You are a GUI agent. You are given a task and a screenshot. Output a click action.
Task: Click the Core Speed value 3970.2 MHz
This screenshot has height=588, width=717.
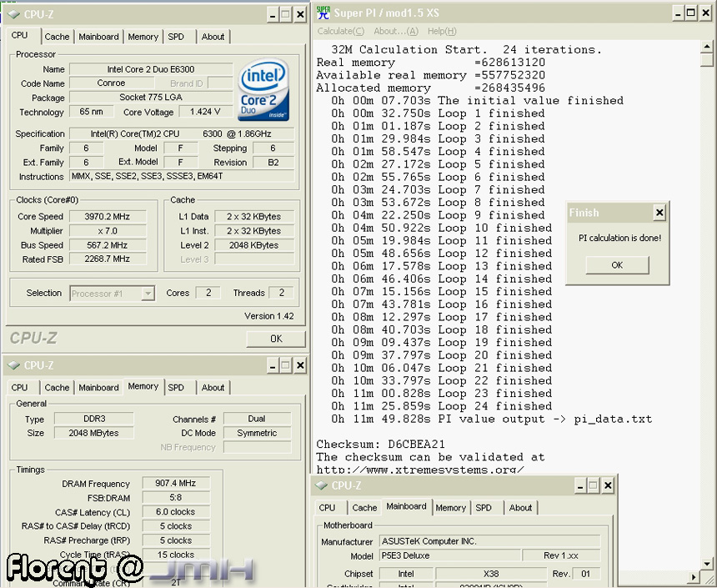pos(108,217)
